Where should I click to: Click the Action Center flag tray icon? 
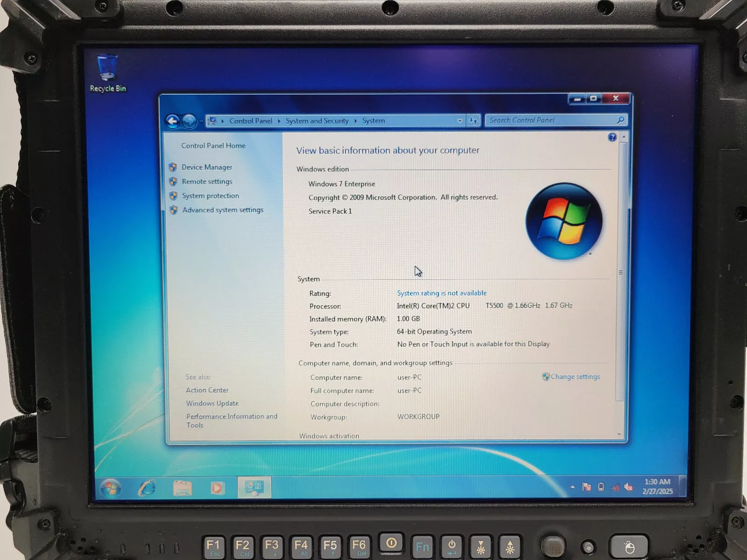587,487
